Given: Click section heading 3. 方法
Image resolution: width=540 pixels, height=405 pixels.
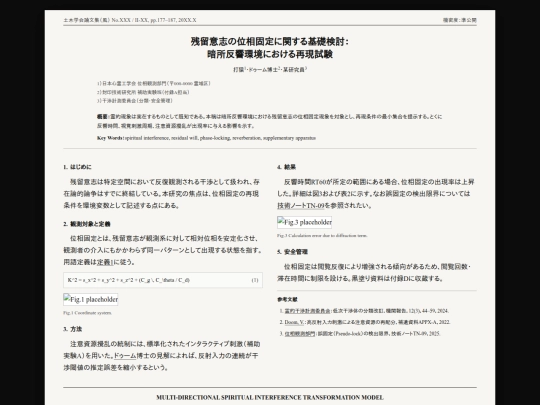Looking at the screenshot, I should [x=73, y=329].
